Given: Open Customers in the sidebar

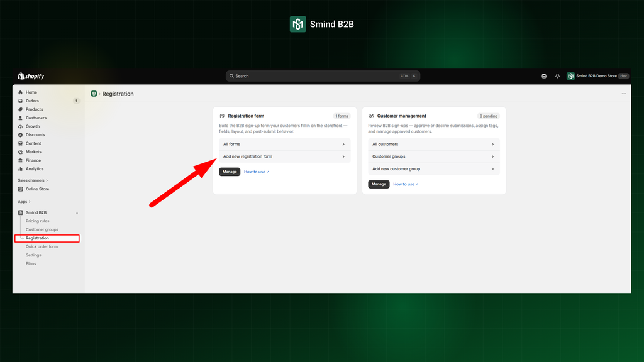Looking at the screenshot, I should point(36,118).
